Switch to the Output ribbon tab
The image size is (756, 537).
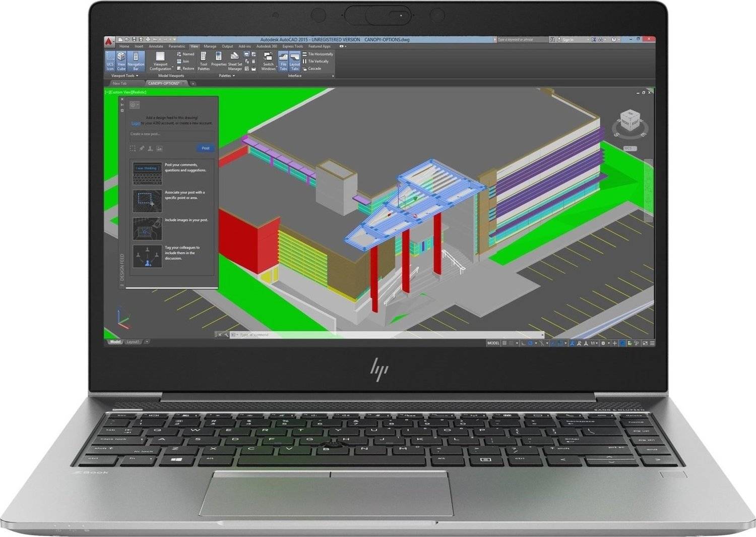click(227, 46)
